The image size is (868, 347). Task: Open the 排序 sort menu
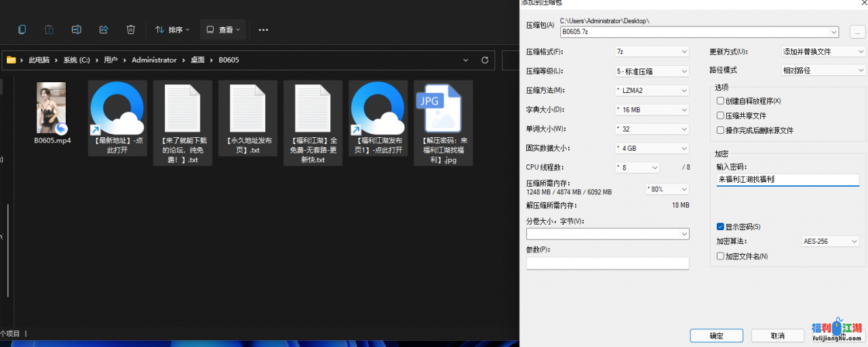coord(172,30)
